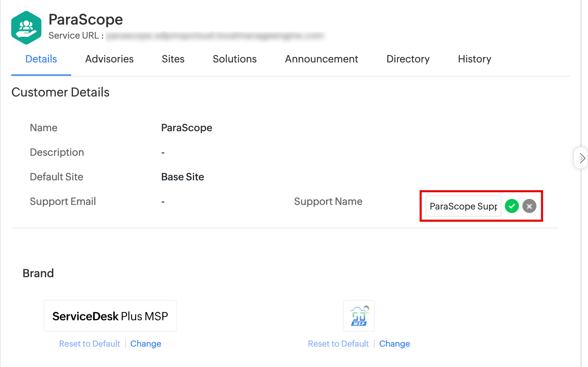Cancel Support Name edit with grey X

(x=529, y=206)
